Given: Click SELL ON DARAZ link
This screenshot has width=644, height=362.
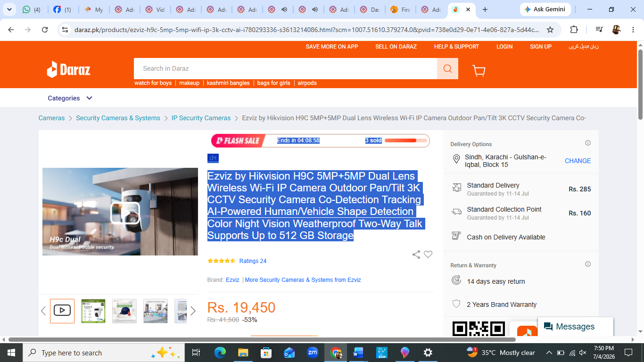Looking at the screenshot, I should [x=396, y=47].
